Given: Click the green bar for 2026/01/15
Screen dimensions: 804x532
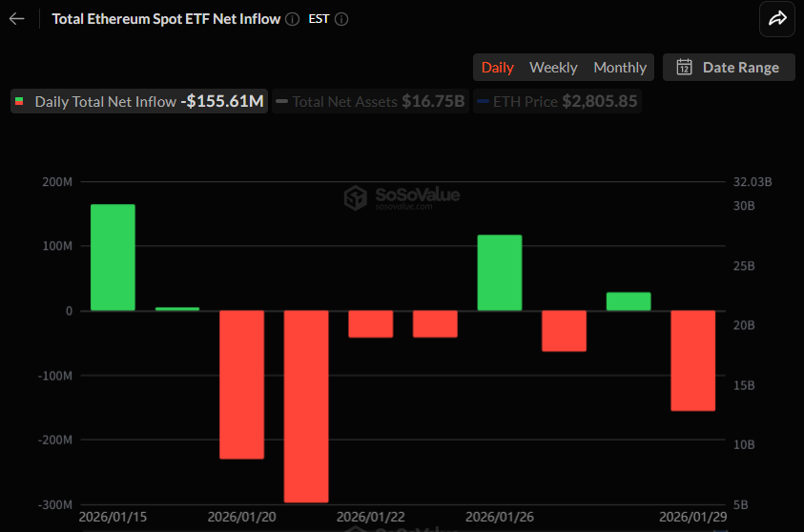Looking at the screenshot, I should click(x=113, y=257).
